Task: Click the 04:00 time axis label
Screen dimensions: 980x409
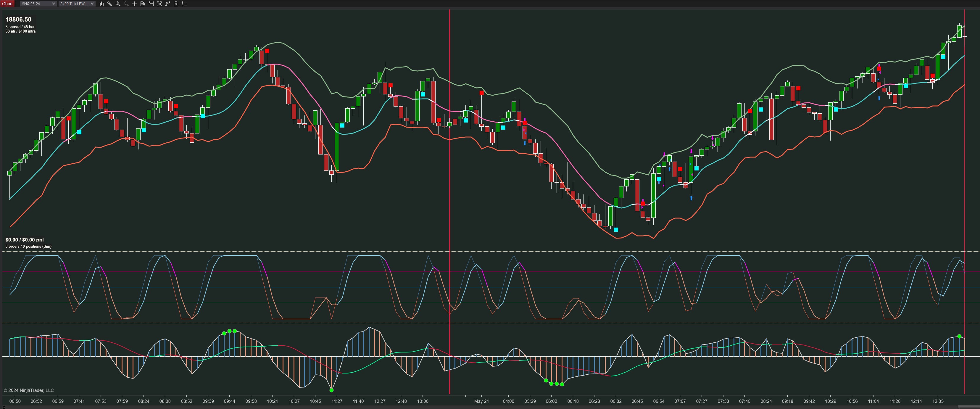Action: pos(508,401)
